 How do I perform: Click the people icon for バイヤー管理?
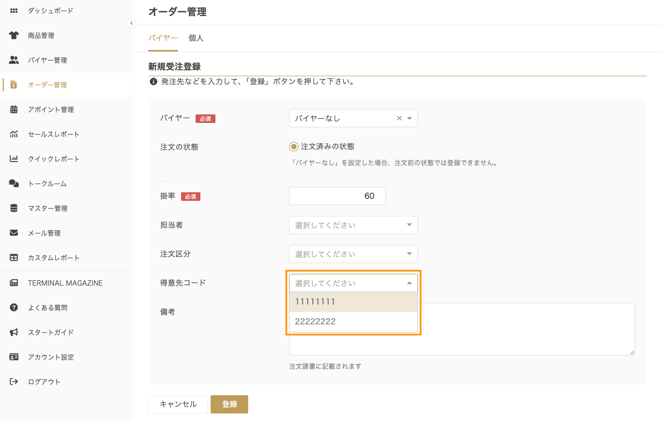(x=14, y=60)
